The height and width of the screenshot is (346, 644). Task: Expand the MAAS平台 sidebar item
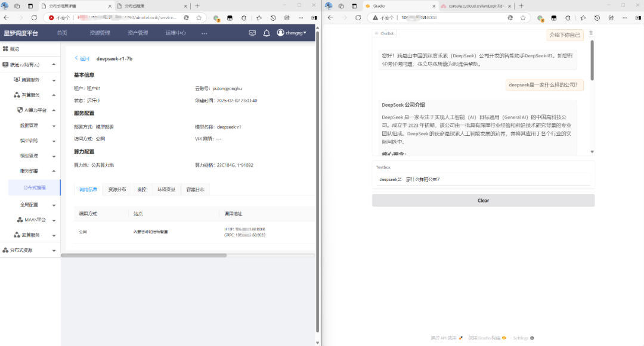pos(30,220)
